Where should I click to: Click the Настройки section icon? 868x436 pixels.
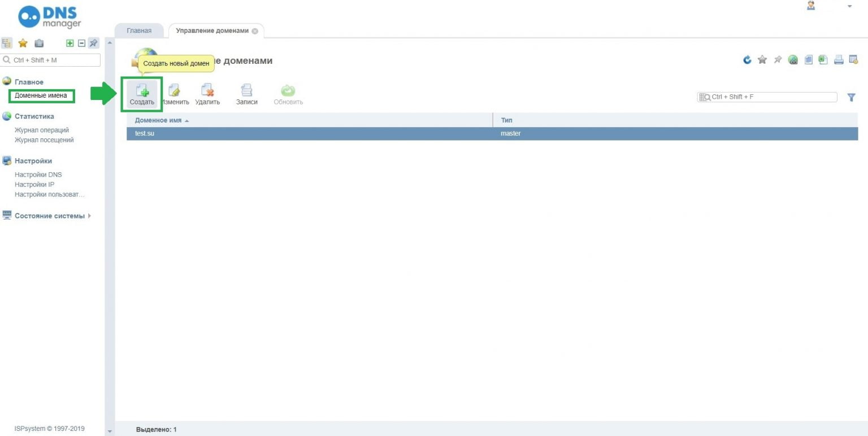tap(7, 160)
